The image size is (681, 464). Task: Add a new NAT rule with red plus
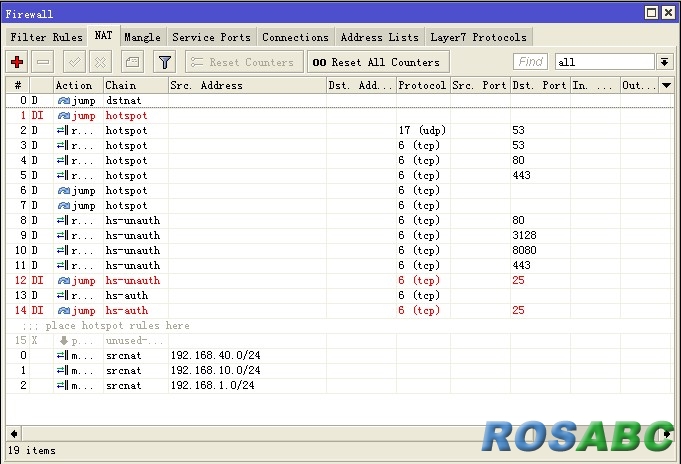click(x=17, y=62)
